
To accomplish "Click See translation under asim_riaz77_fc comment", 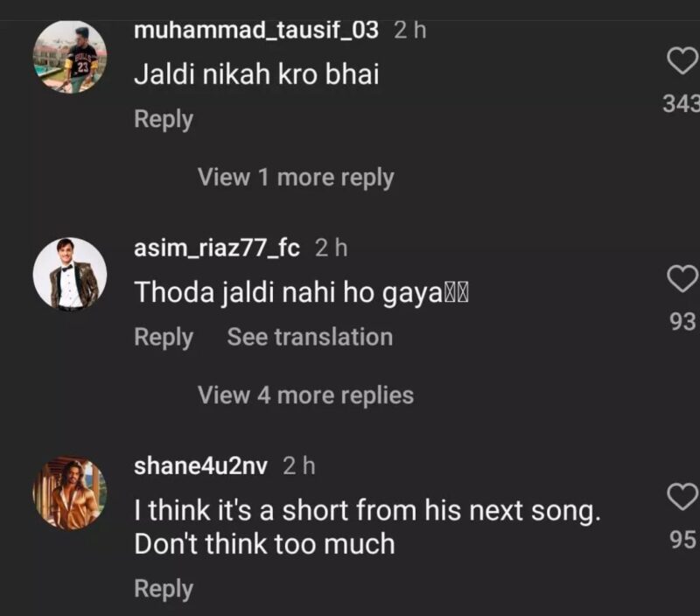I will point(310,337).
